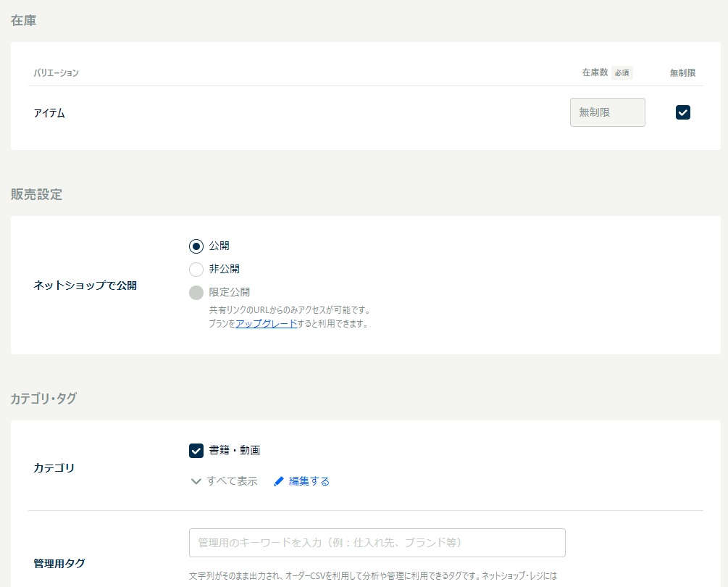Choose the 限定公開 radio option

tap(196, 293)
